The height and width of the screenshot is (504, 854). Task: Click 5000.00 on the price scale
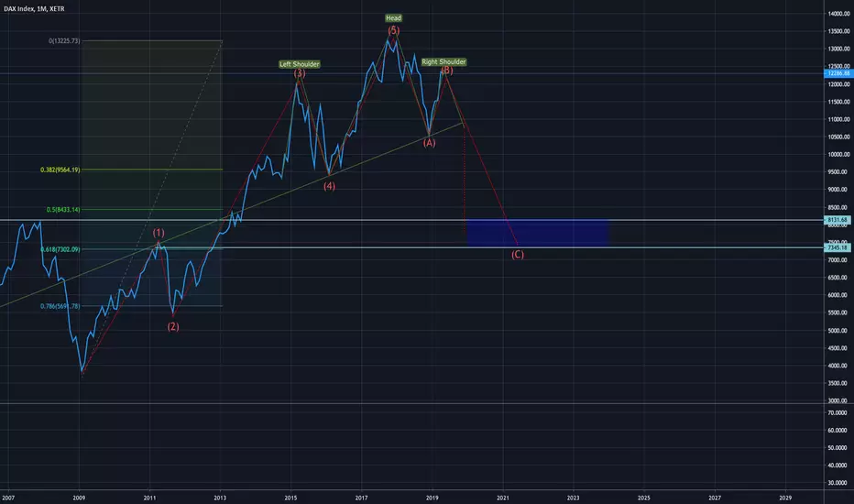pyautogui.click(x=838, y=330)
